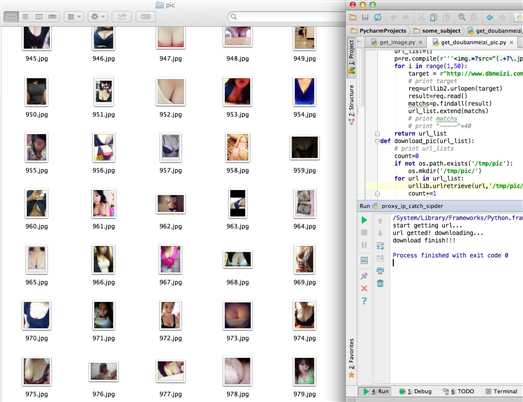This screenshot has height=402, width=523.
Task: Close the get_image.py tab
Action: click(x=421, y=42)
